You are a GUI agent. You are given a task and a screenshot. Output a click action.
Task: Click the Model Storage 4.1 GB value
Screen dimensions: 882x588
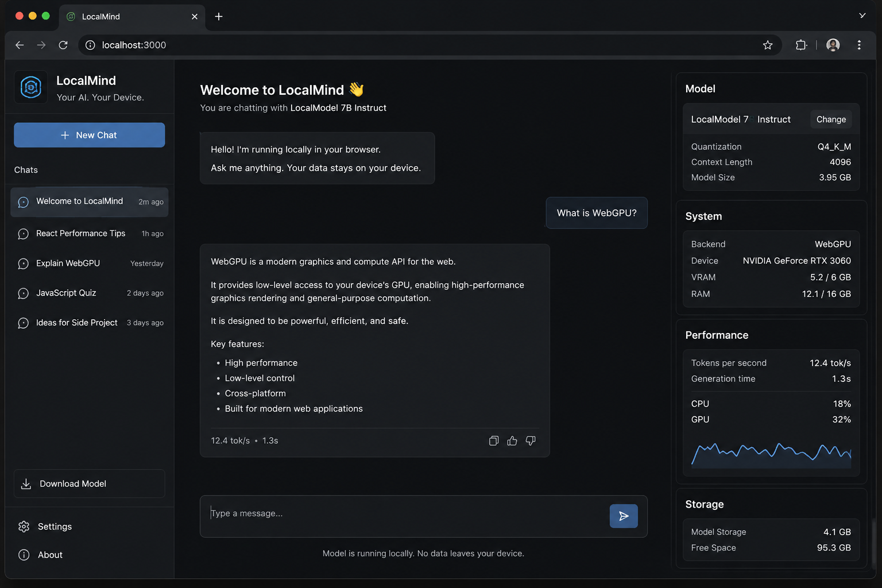coord(837,532)
